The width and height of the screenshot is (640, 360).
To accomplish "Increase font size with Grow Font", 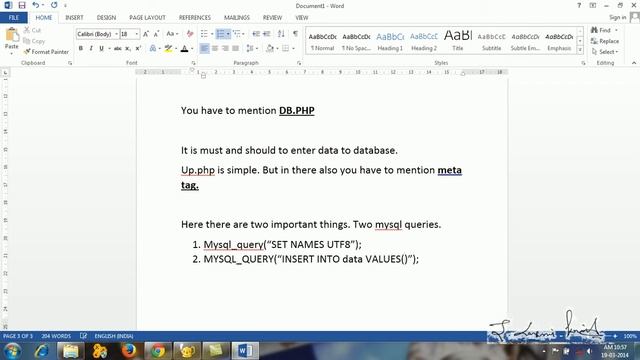I will click(x=146, y=34).
